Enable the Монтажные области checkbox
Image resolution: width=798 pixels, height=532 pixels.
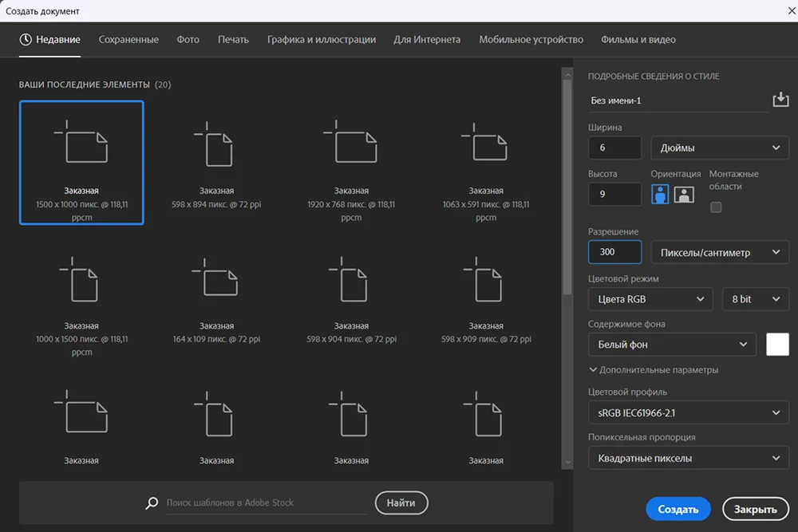[716, 207]
